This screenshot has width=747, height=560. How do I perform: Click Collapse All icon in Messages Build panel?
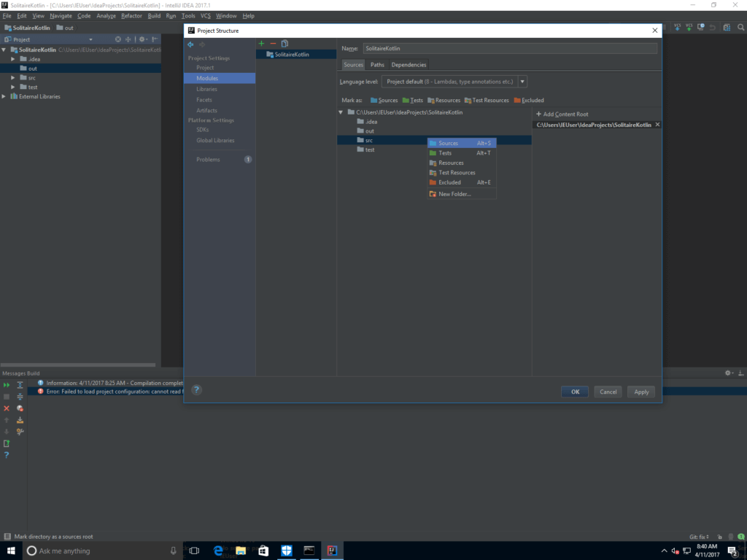(x=20, y=396)
